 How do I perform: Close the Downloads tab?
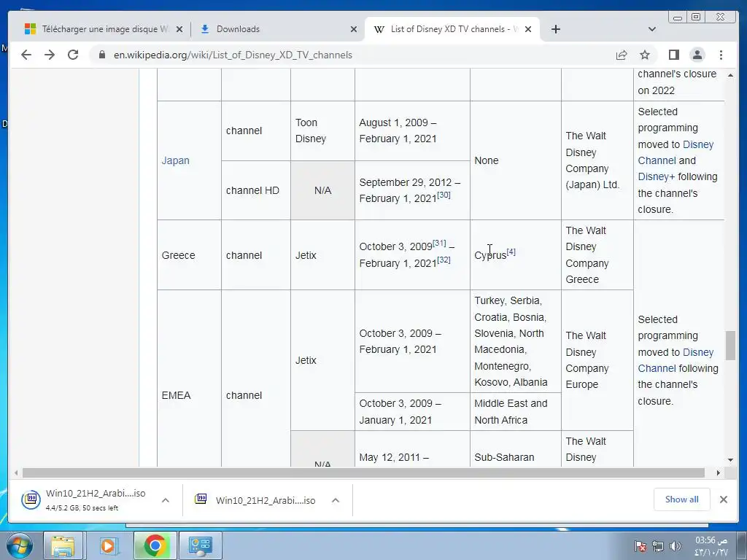[x=354, y=29]
